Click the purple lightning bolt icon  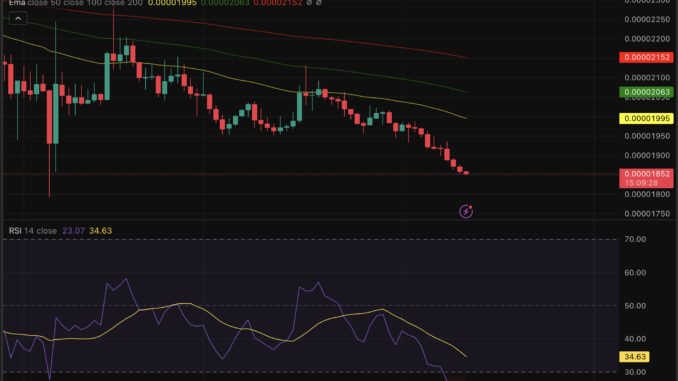[466, 211]
